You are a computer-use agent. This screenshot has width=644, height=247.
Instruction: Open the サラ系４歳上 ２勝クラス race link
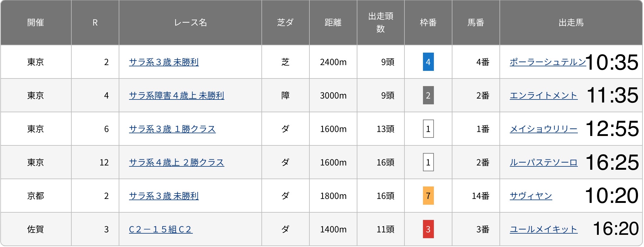pyautogui.click(x=176, y=162)
